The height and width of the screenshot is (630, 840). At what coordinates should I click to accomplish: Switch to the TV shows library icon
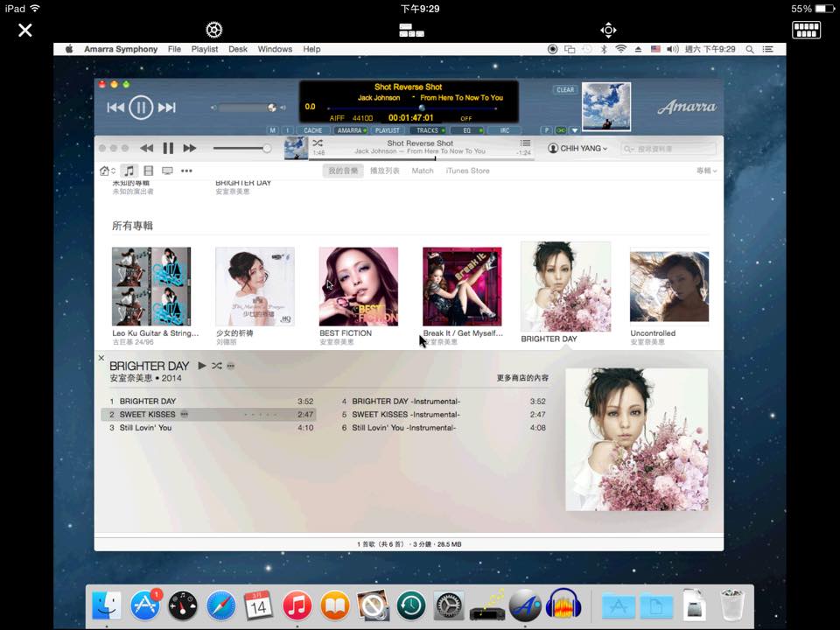(x=167, y=171)
